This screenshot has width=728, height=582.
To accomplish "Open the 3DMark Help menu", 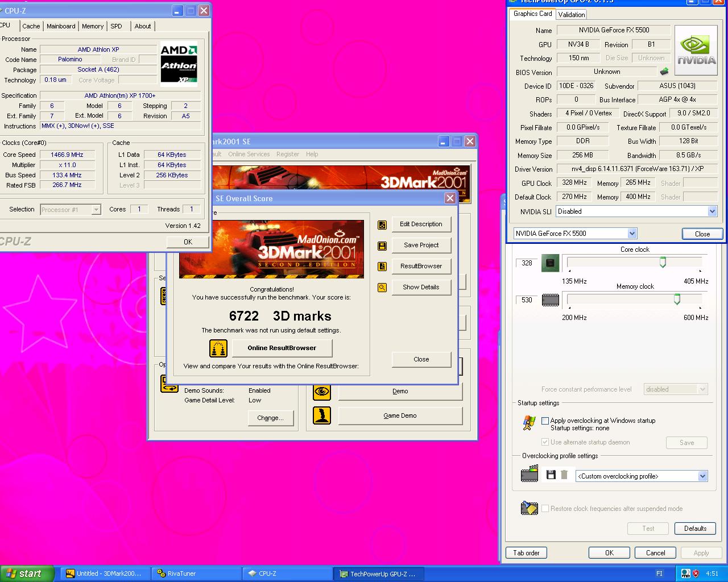I will 312,154.
